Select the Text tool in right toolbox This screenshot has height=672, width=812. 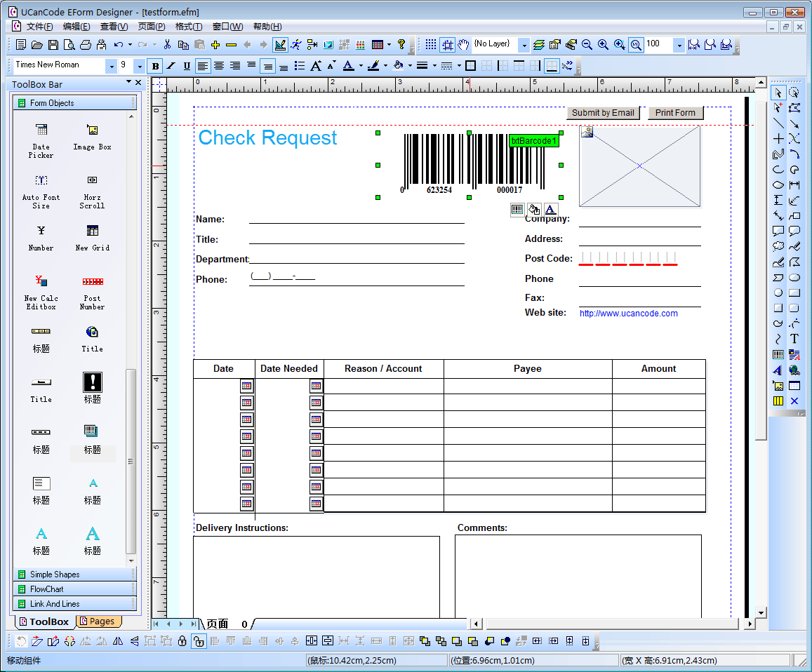(x=794, y=339)
